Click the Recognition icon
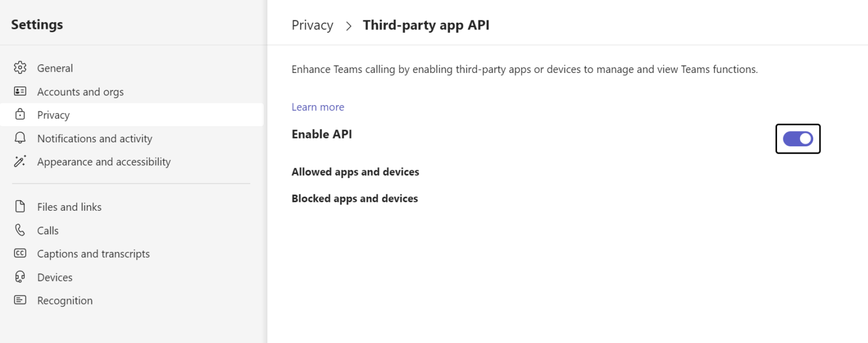 coord(20,300)
